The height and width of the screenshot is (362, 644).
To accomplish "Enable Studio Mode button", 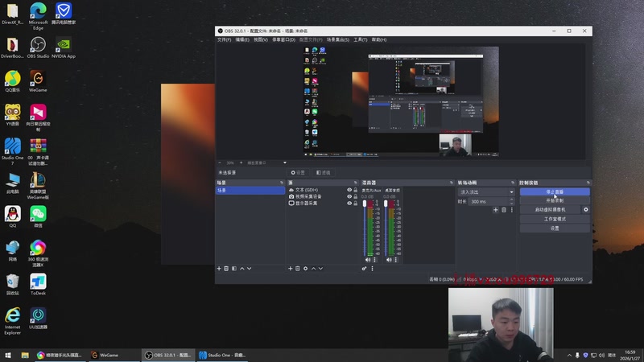I will pyautogui.click(x=555, y=219).
